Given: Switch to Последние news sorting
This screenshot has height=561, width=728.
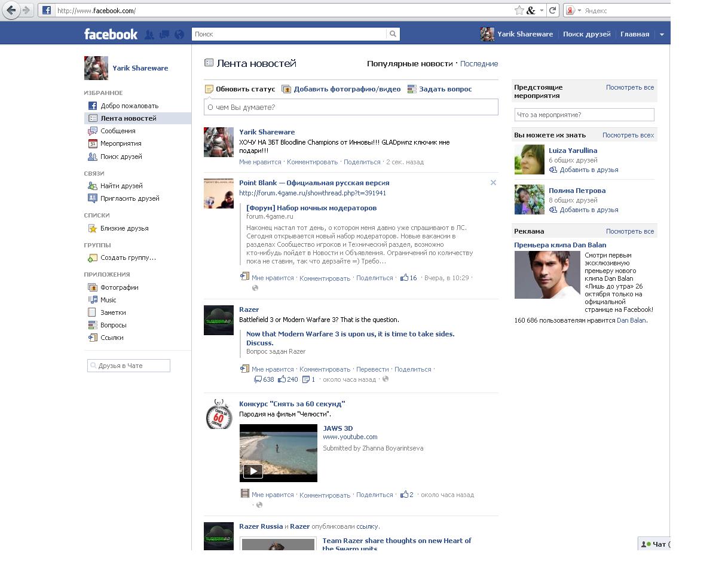Looking at the screenshot, I should point(479,64).
